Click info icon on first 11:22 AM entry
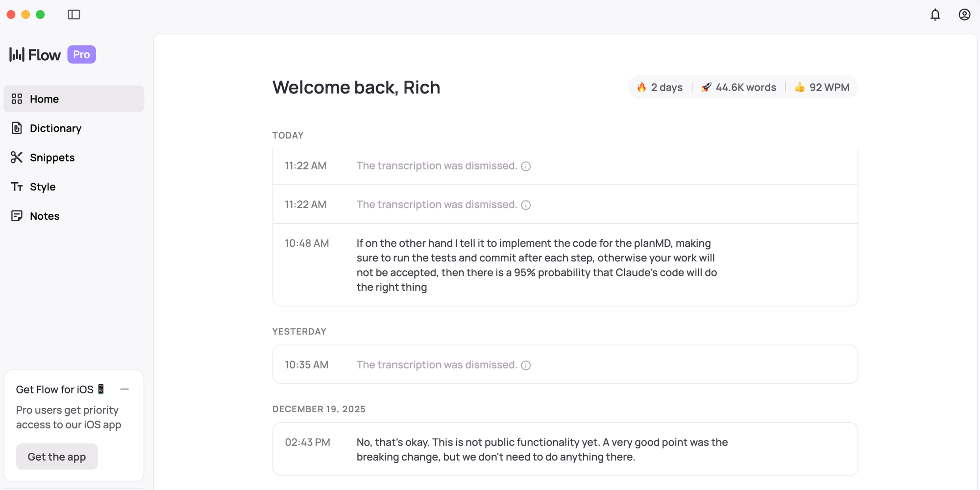This screenshot has height=490, width=980. pyautogui.click(x=526, y=166)
